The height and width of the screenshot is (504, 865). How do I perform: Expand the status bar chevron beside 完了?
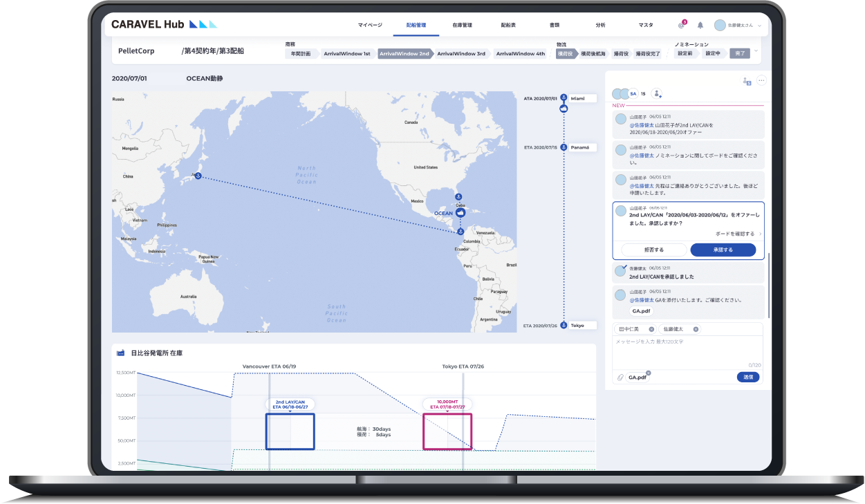coord(756,50)
